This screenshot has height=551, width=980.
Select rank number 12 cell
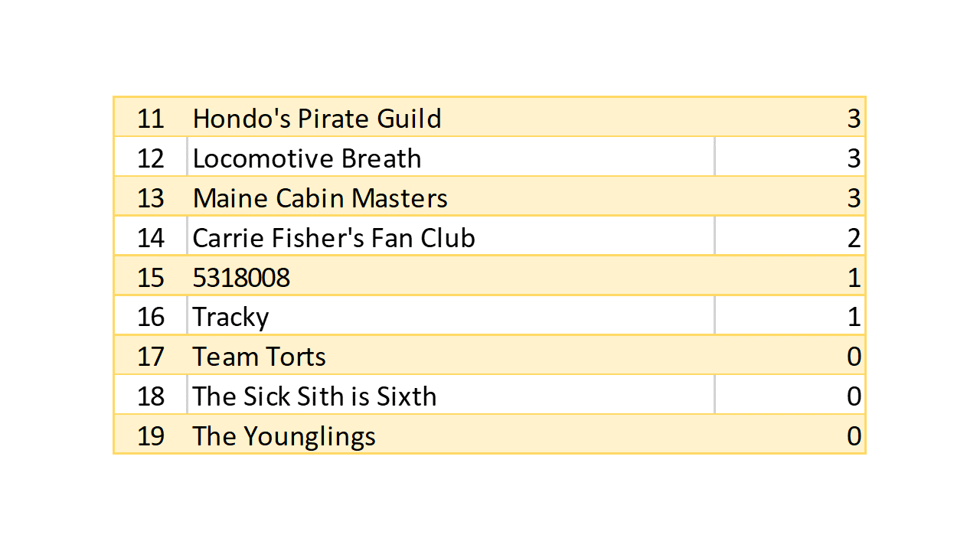[151, 158]
